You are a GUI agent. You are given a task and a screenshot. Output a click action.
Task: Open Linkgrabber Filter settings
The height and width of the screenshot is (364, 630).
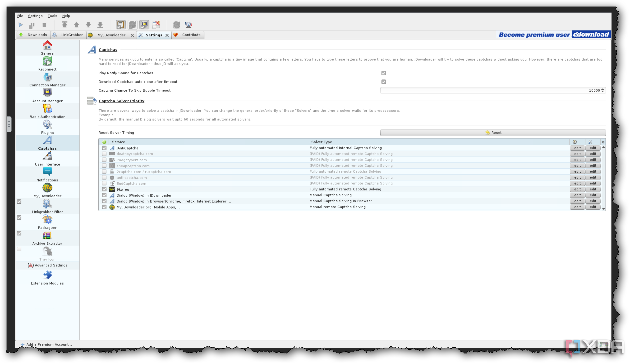pyautogui.click(x=48, y=206)
